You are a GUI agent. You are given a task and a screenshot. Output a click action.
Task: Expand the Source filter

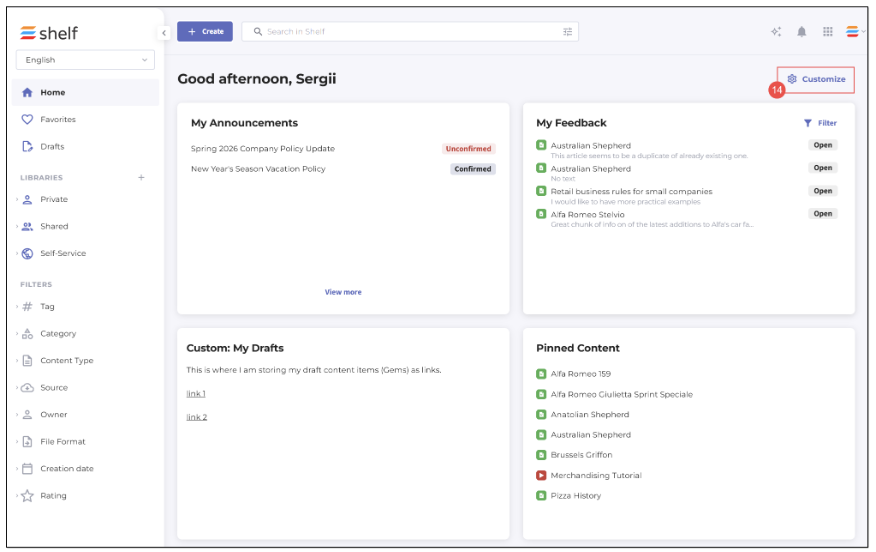click(x=17, y=387)
